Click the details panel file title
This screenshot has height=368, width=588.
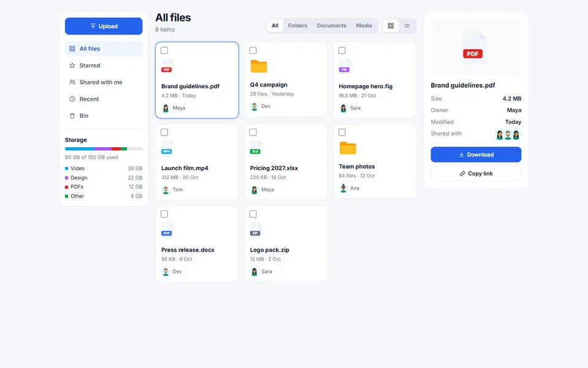click(463, 85)
